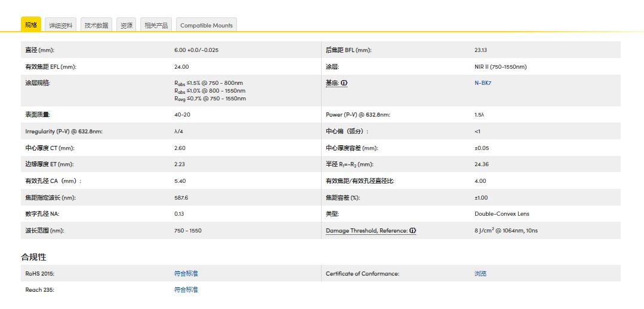Image resolution: width=644 pixels, height=309 pixels.
Task: Select the Irregularity value λ/4
Action: [178, 131]
